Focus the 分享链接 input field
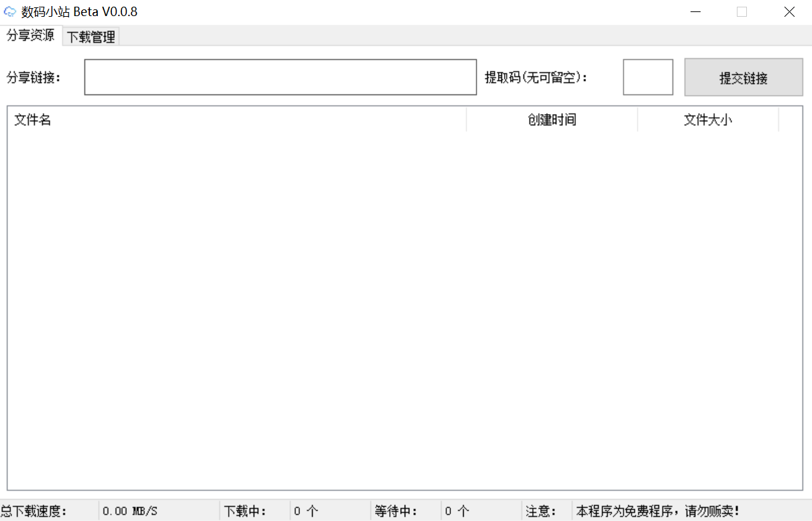 (281, 77)
